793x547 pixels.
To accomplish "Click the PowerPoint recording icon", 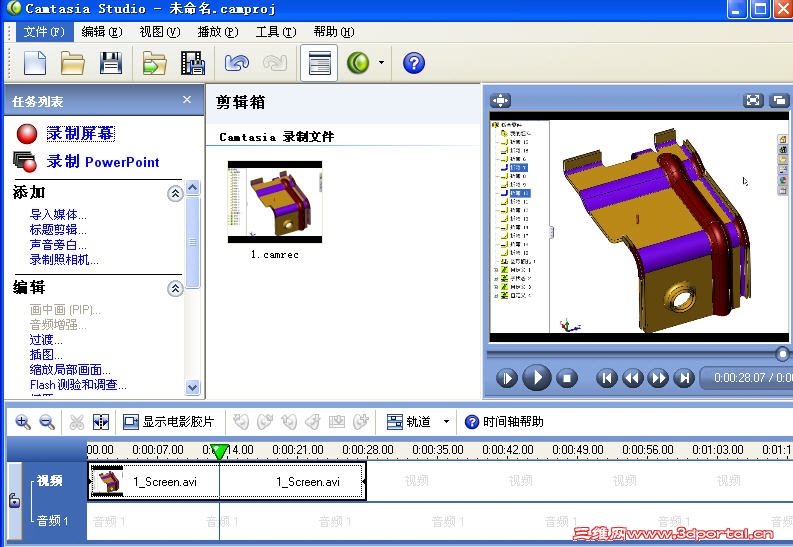I will (25, 161).
